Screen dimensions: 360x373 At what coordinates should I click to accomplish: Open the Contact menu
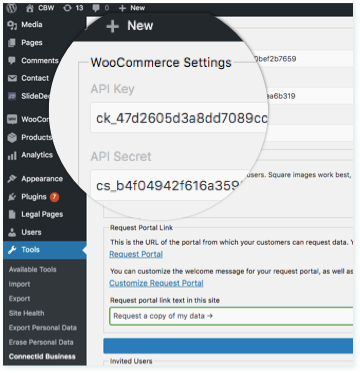click(35, 78)
